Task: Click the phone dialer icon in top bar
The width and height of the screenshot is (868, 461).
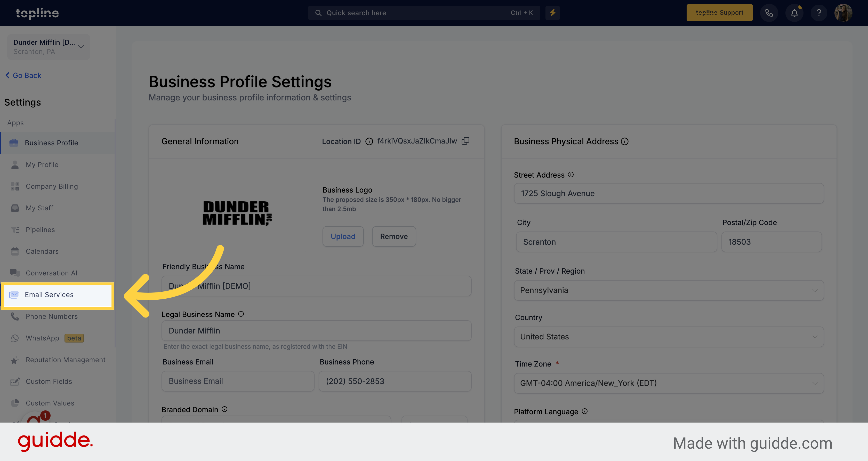Action: (769, 13)
